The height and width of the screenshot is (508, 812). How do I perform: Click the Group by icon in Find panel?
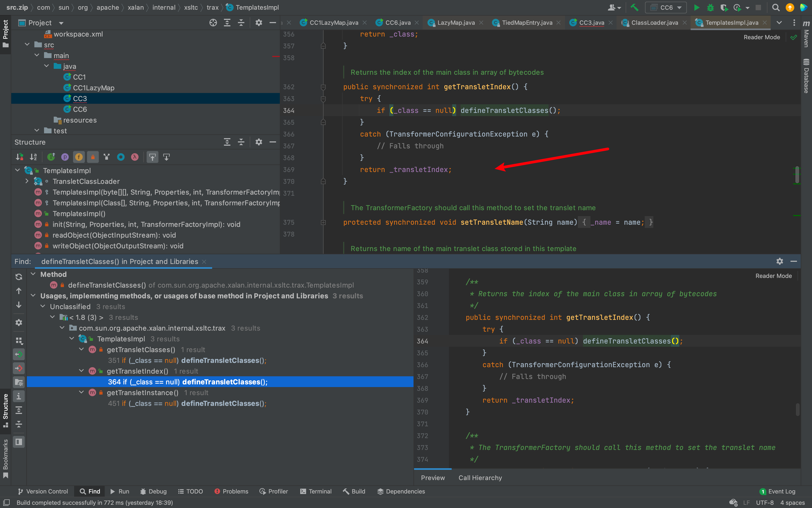pos(19,340)
